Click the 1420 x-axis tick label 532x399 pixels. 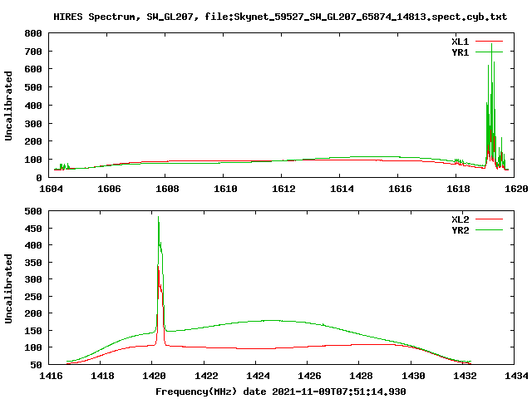pos(154,376)
